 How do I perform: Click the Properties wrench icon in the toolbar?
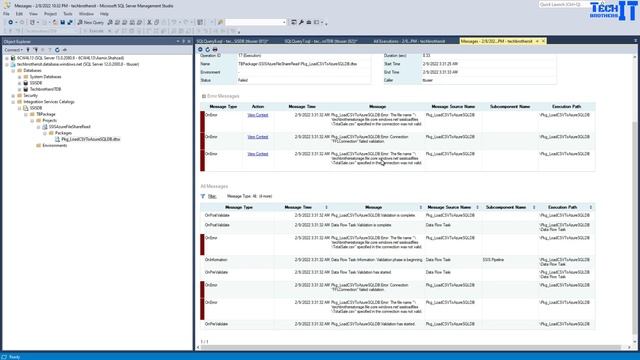tap(301, 22)
